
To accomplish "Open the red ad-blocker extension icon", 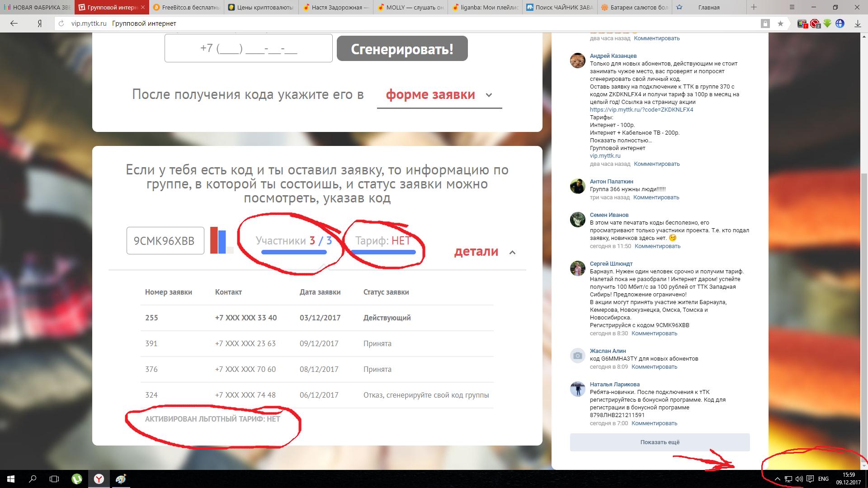I will (x=815, y=23).
